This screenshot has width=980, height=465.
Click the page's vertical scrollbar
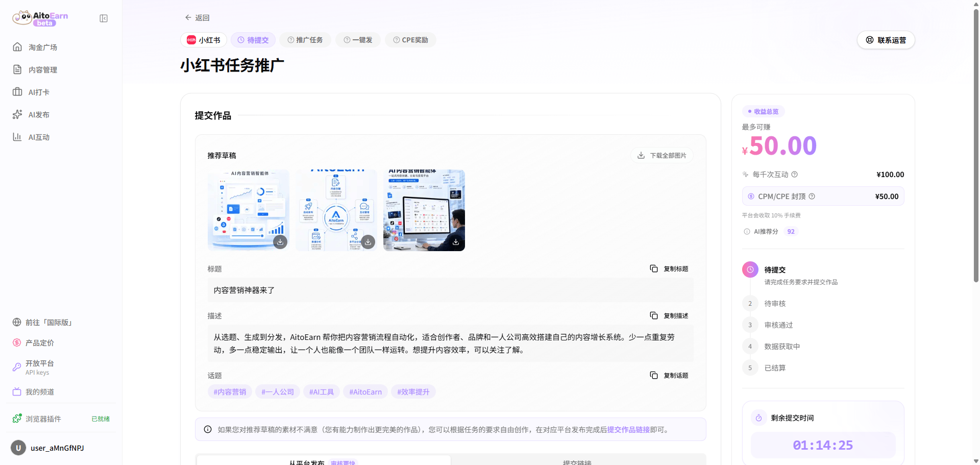[x=976, y=145]
